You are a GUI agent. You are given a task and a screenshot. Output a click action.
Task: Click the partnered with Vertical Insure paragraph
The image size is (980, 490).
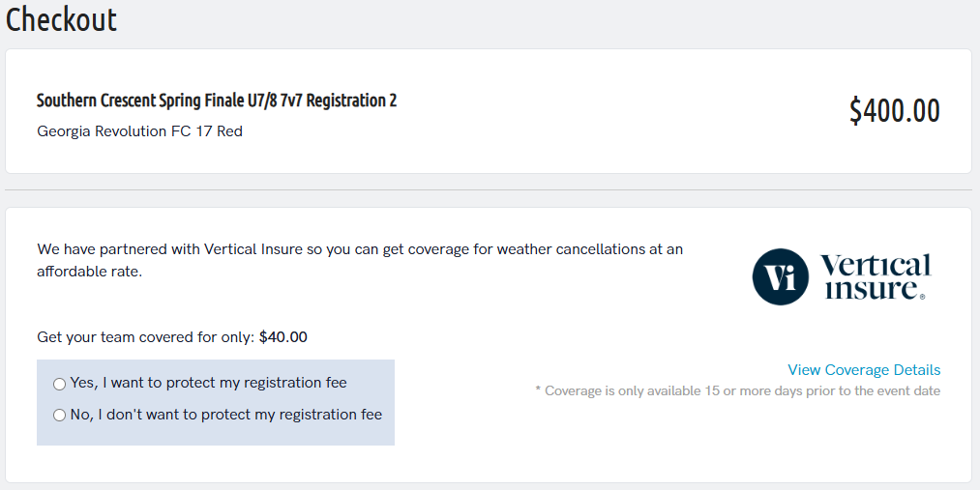(360, 260)
